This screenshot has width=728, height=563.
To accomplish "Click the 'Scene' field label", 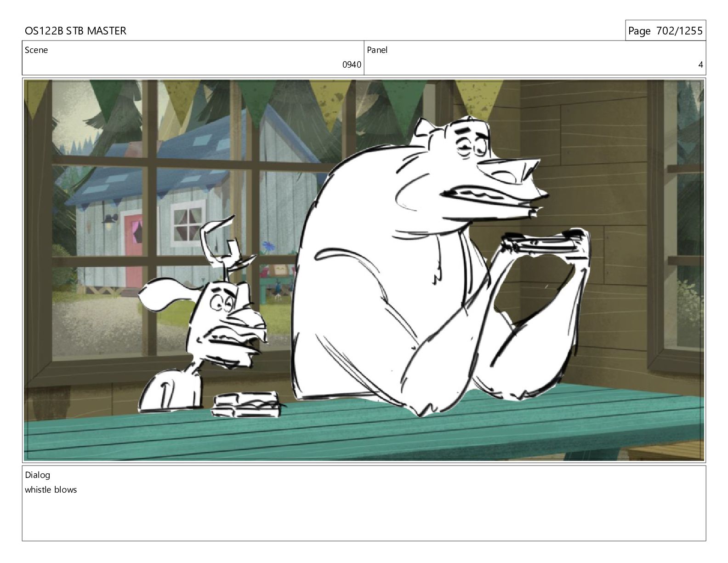I will click(36, 50).
